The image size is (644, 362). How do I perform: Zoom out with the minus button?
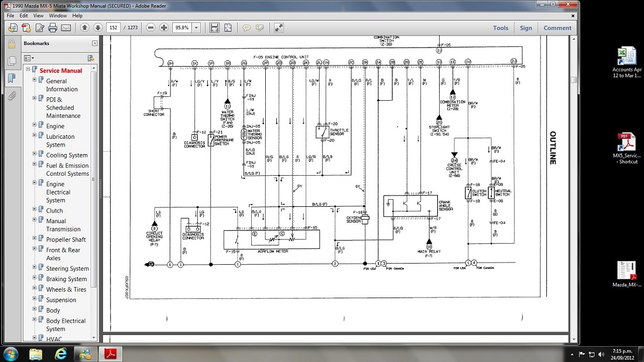click(x=150, y=28)
